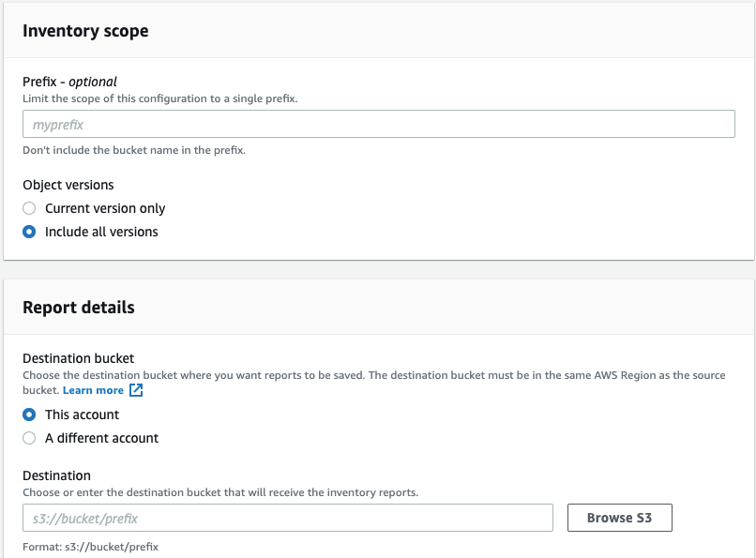Screen dimensions: 756x558
Task: Click the Browse S3 button
Action: [619, 517]
